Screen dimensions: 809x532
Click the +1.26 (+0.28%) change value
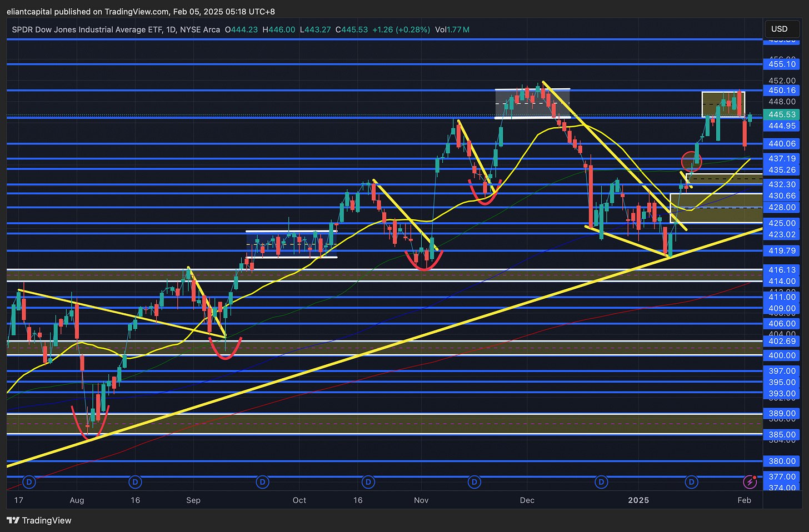point(401,29)
